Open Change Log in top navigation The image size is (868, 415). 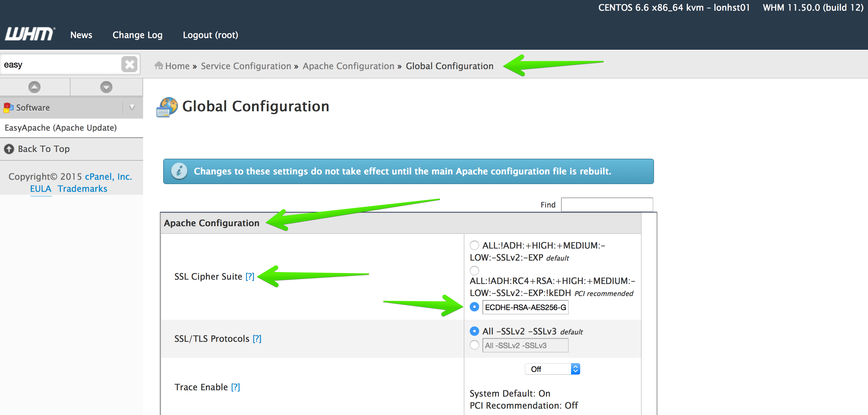click(x=137, y=35)
